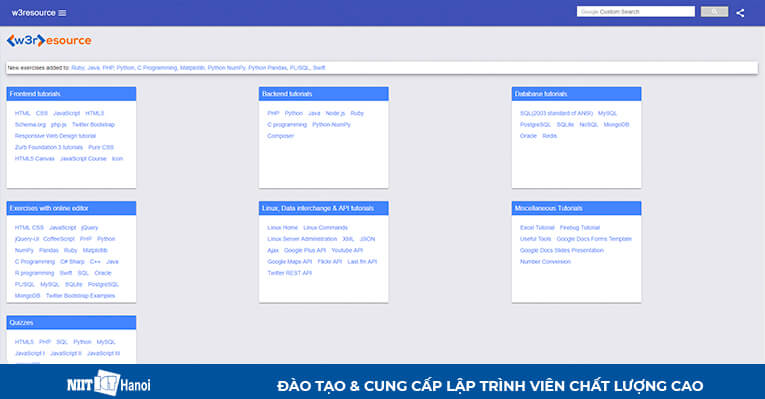This screenshot has width=765, height=399.
Task: Open Ruby link in Backend tutorials
Action: [357, 113]
